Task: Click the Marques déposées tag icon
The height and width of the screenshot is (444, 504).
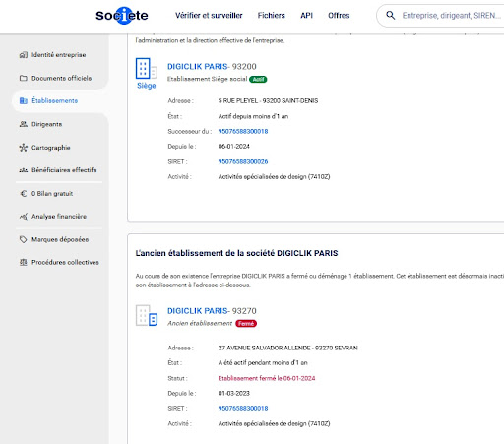Action: [x=24, y=239]
